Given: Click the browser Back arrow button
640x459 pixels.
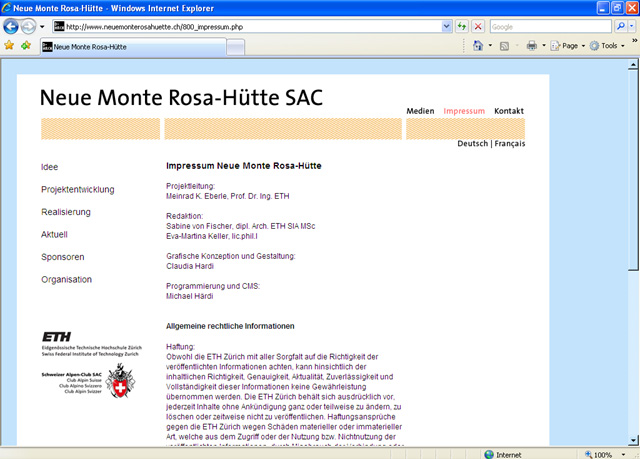Looking at the screenshot, I should click(x=12, y=26).
